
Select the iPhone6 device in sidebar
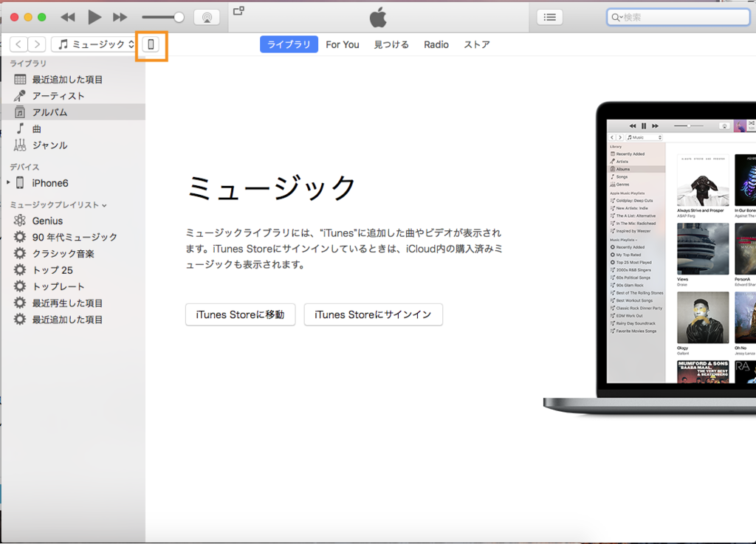click(x=73, y=183)
